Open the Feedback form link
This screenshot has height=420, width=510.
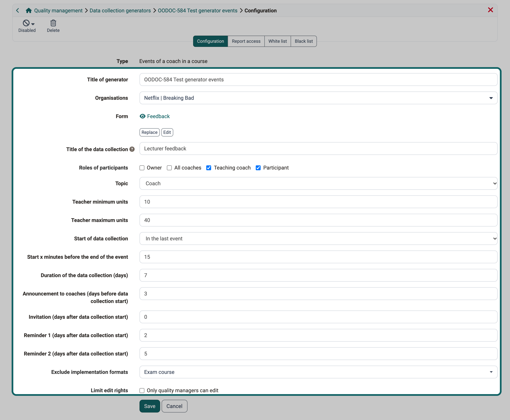(158, 116)
